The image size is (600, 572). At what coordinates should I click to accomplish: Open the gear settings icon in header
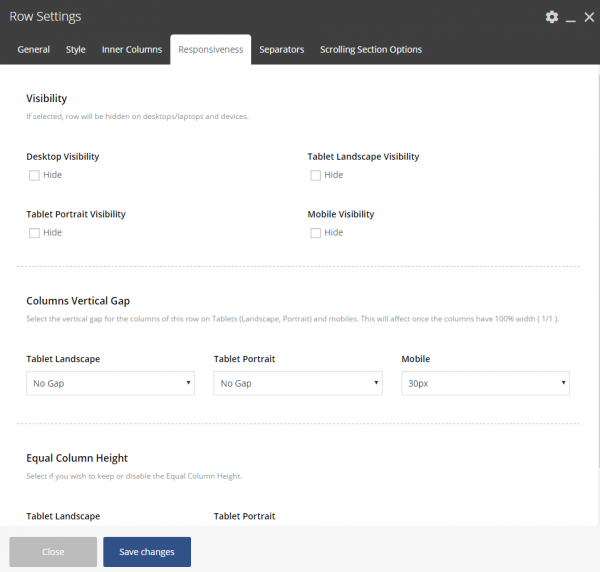(552, 17)
